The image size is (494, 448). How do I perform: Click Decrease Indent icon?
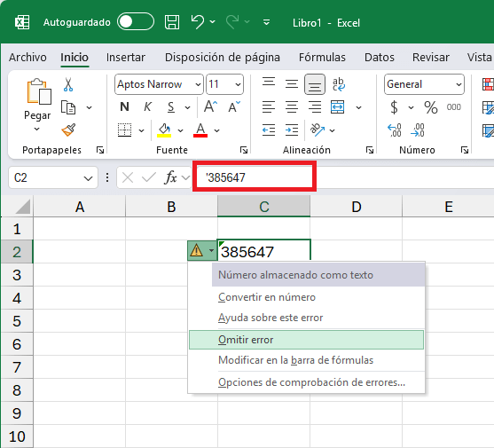[x=269, y=130]
